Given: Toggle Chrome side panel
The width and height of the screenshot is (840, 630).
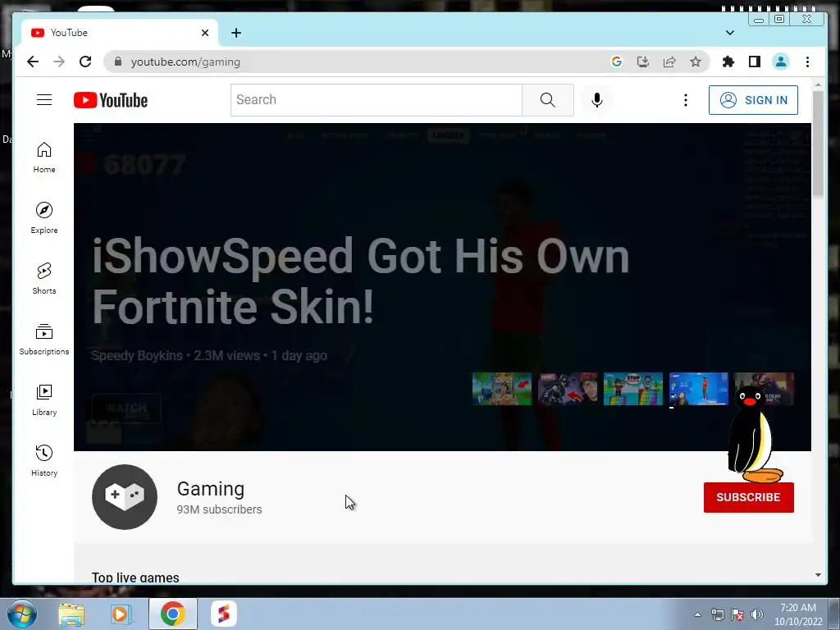Looking at the screenshot, I should point(755,62).
